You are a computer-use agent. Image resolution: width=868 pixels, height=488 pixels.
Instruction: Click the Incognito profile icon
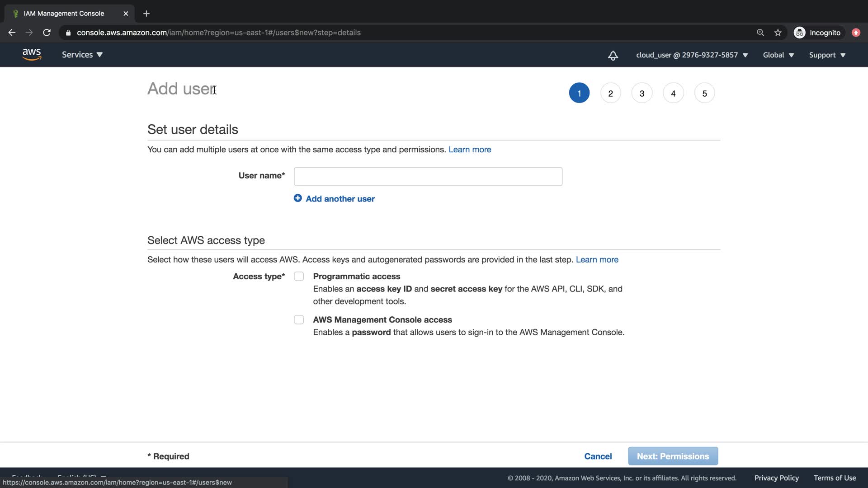click(x=799, y=33)
